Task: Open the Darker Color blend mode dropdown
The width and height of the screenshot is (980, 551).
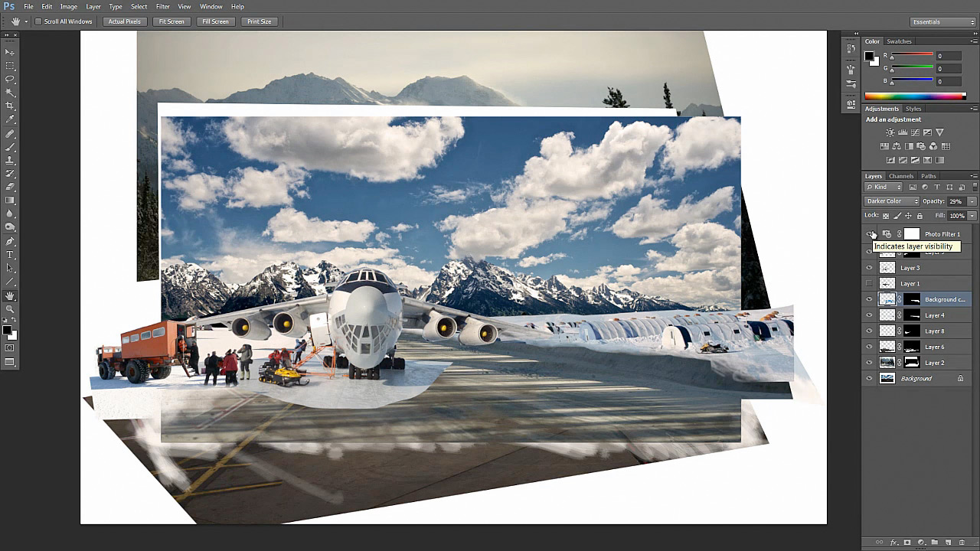Action: [892, 201]
